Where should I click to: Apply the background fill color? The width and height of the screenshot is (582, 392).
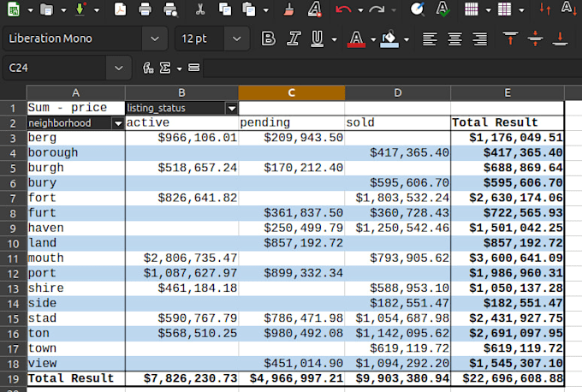click(x=389, y=39)
